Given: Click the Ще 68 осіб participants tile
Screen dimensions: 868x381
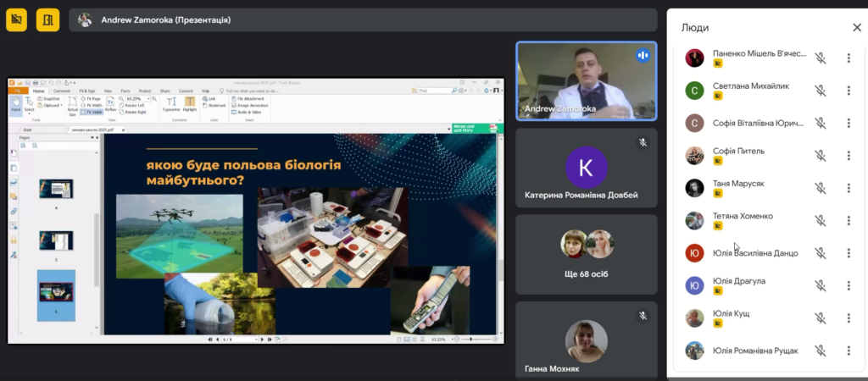Looking at the screenshot, I should pyautogui.click(x=587, y=254).
